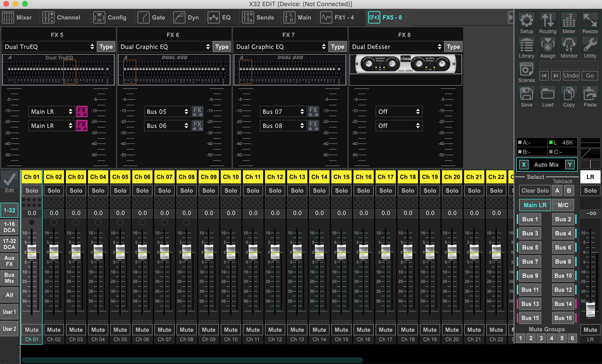Show the Aux FX layer

coord(9,261)
